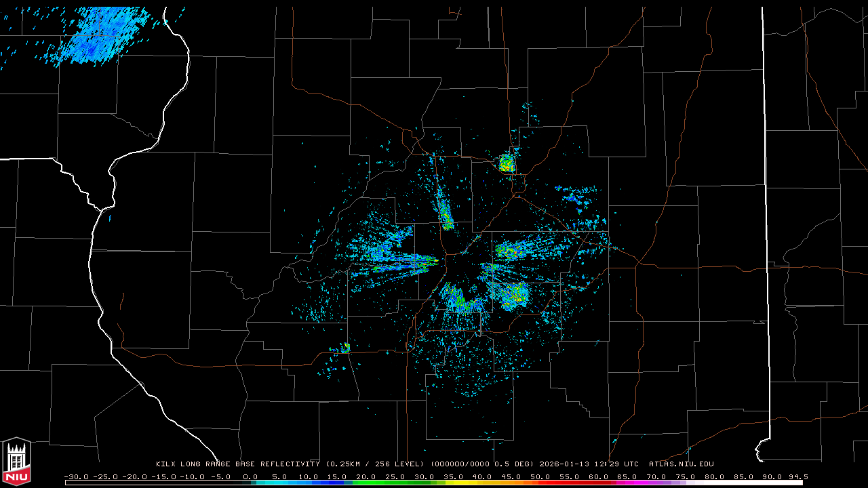Click the 75.0 label on the color scale
The width and height of the screenshot is (868, 488).
(686, 476)
